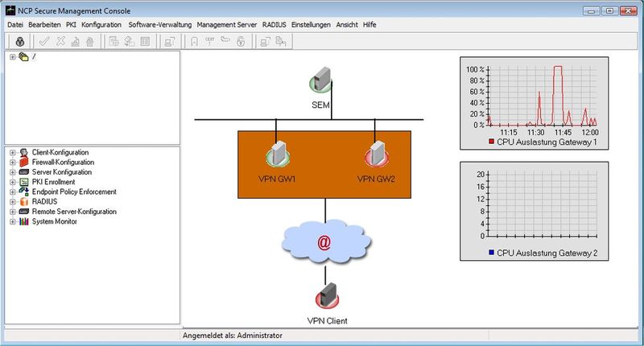Click the 'VPN Client' label text

click(x=328, y=321)
